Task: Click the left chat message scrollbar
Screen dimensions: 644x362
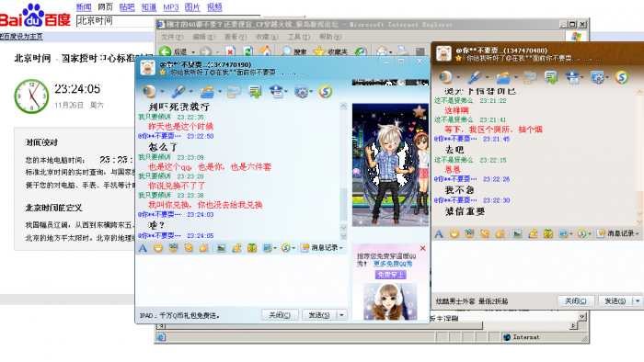Action: tap(343, 170)
